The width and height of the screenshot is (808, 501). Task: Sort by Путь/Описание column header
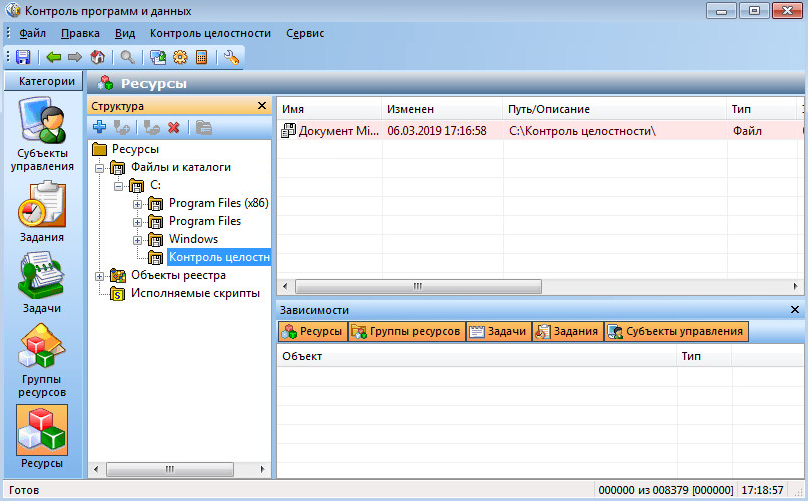614,109
